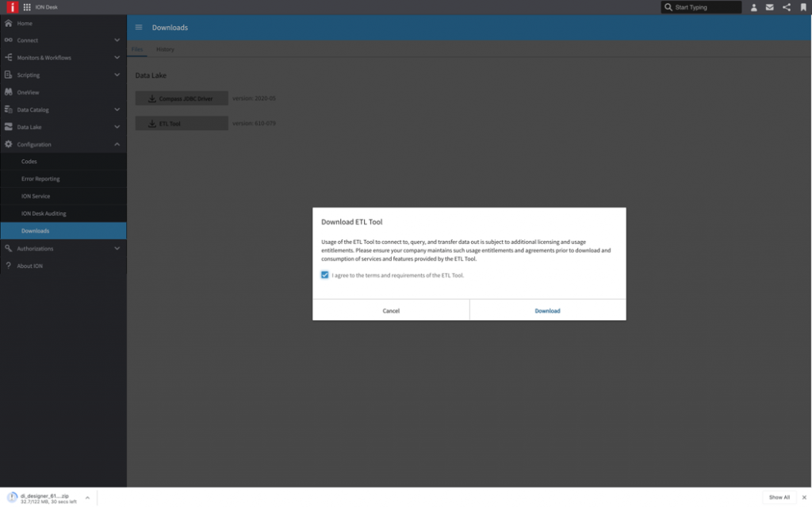Click the bookmark icon in top bar
812x508 pixels.
tap(803, 7)
